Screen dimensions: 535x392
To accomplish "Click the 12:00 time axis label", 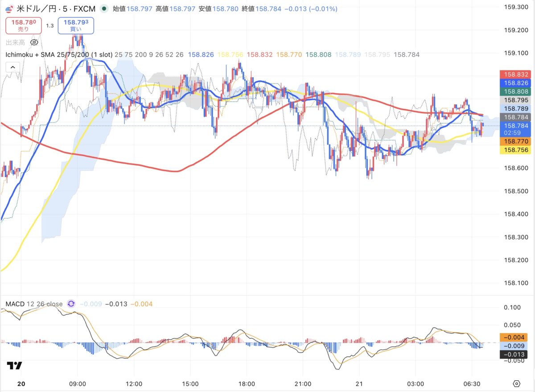I will (134, 384).
